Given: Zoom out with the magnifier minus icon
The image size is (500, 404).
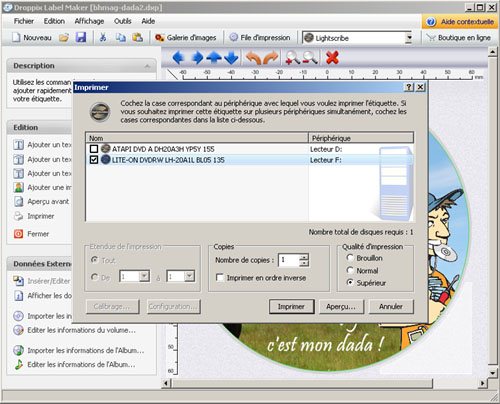Looking at the screenshot, I should 310,58.
